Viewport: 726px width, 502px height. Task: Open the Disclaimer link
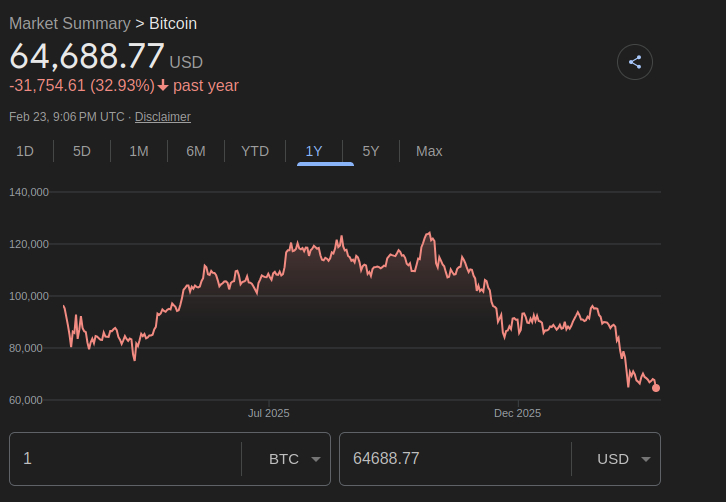pos(163,117)
